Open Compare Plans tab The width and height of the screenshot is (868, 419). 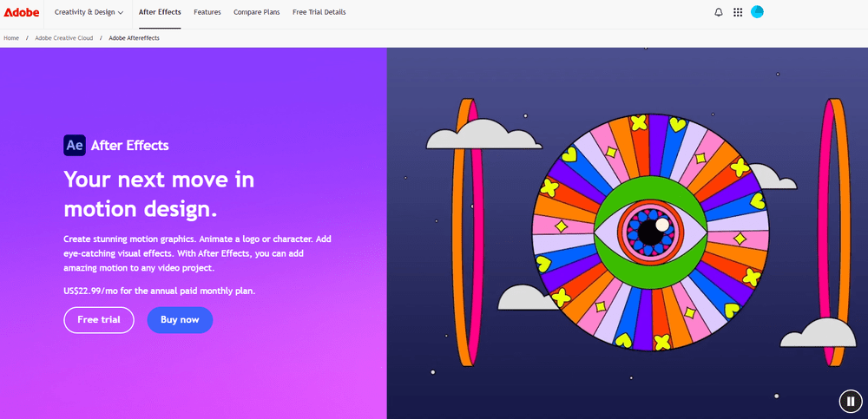click(256, 12)
